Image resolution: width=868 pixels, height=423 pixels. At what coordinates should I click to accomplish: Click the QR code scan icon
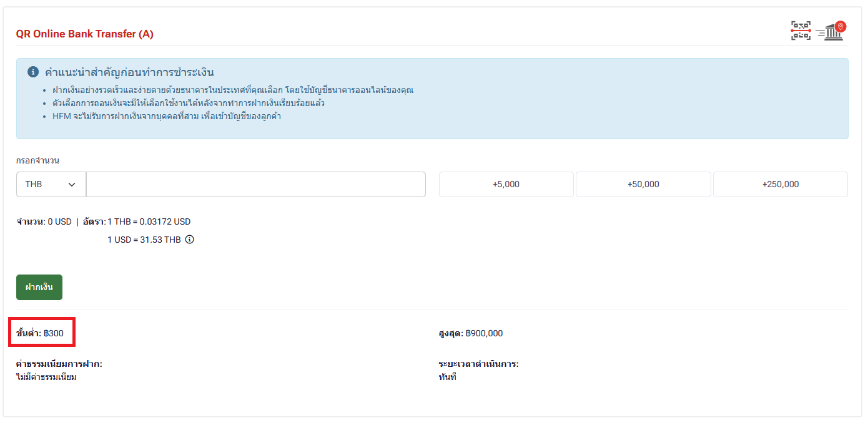tap(801, 31)
